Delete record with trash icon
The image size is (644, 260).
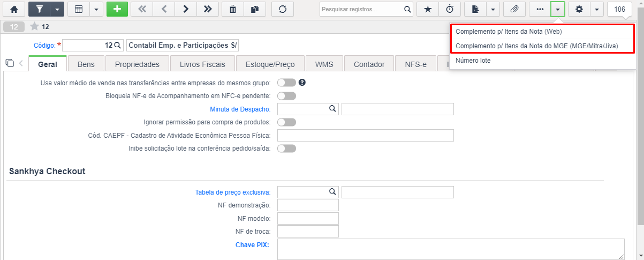(233, 9)
